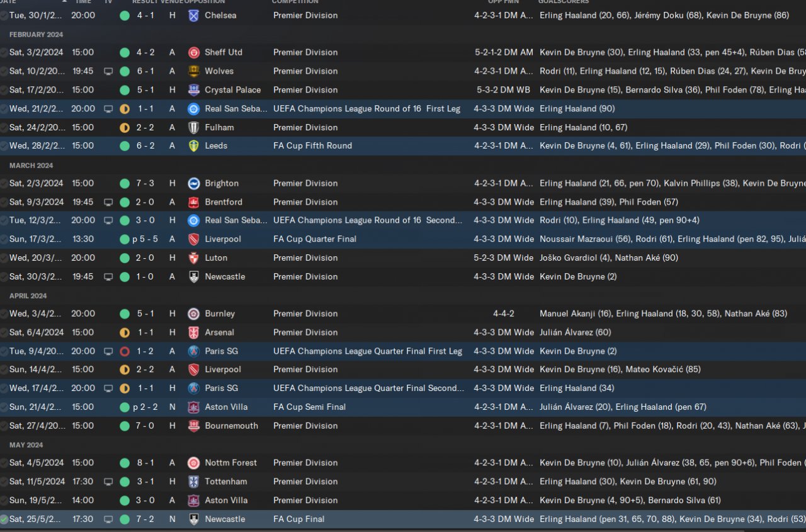Click the MAY 2024 month header
Screen dimensions: 806x532
pos(26,445)
